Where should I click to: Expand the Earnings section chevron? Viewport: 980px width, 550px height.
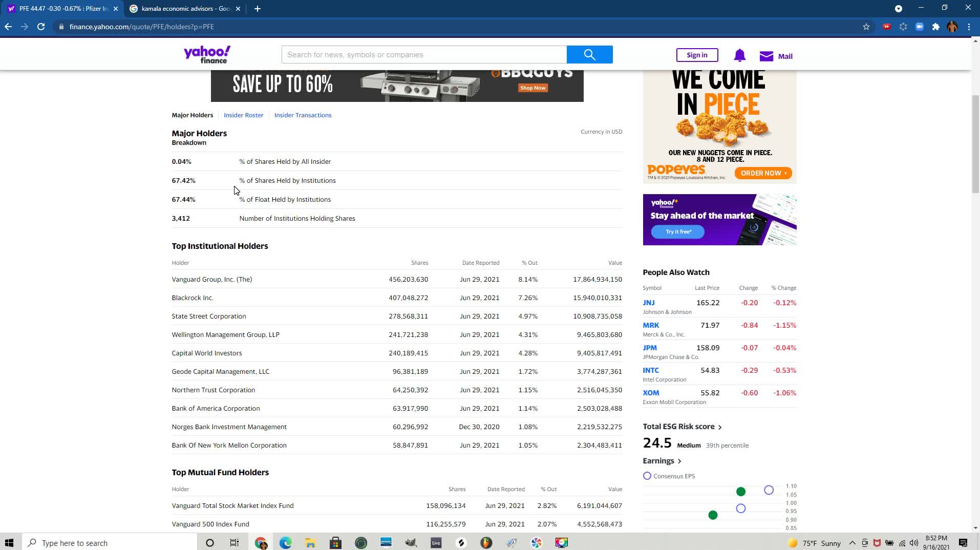click(679, 461)
